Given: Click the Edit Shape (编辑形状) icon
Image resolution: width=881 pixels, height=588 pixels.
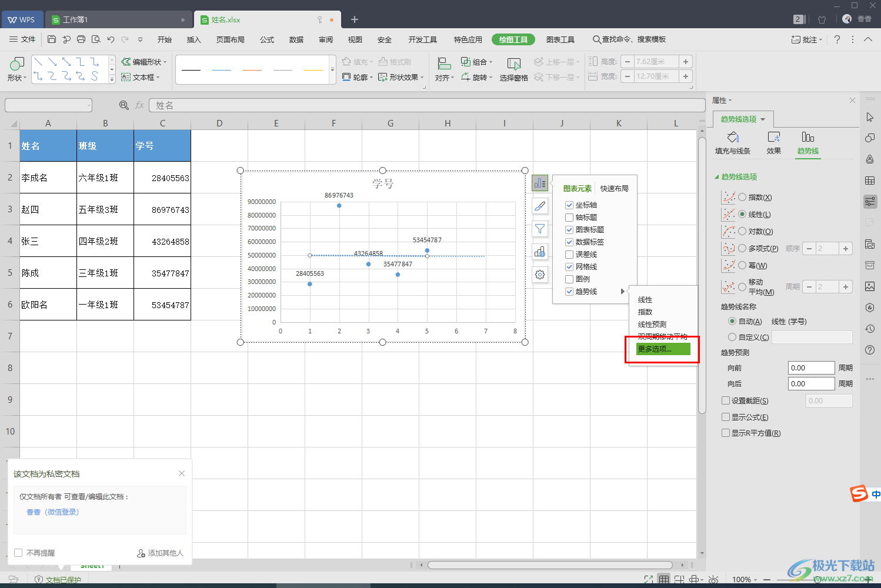Looking at the screenshot, I should click(126, 62).
